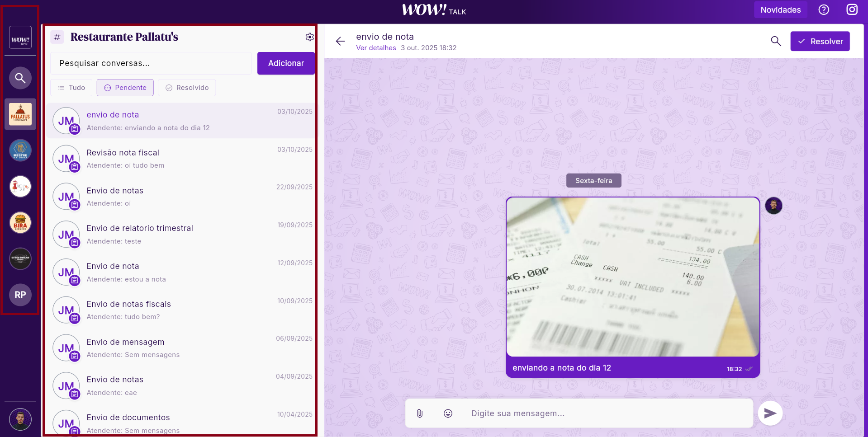Screen dimensions: 868x437
Task: Open the receipt image thumbnail
Action: click(632, 277)
